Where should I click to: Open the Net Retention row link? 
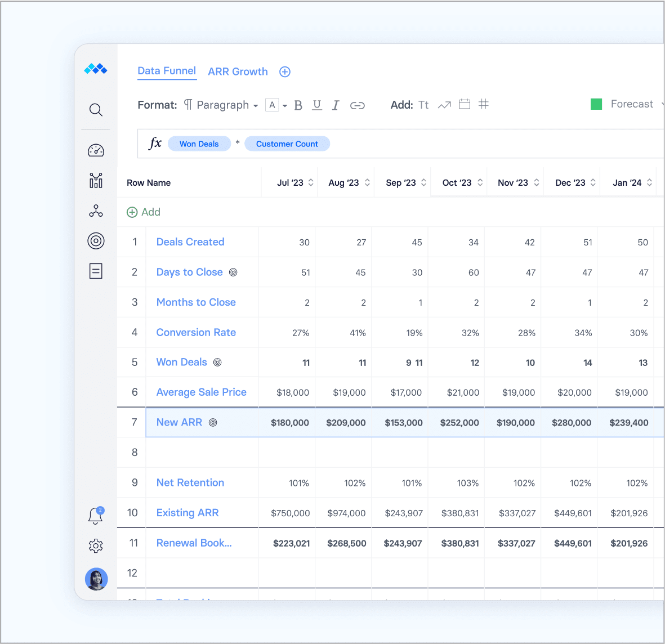(190, 482)
